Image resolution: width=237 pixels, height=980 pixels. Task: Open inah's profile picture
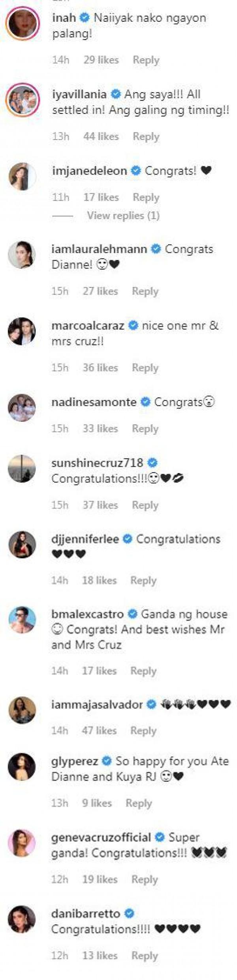pyautogui.click(x=23, y=24)
